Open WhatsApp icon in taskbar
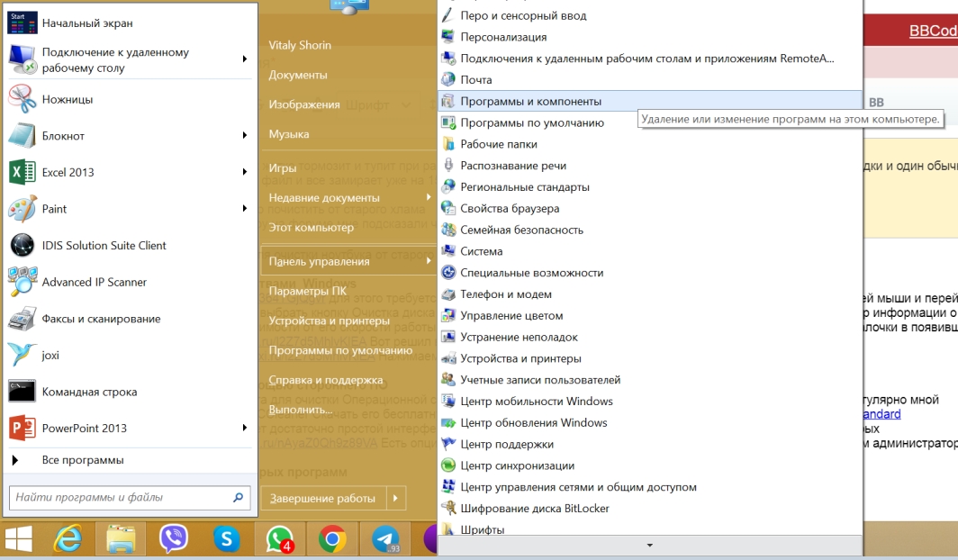Screen dimensions: 958x560 (279, 538)
